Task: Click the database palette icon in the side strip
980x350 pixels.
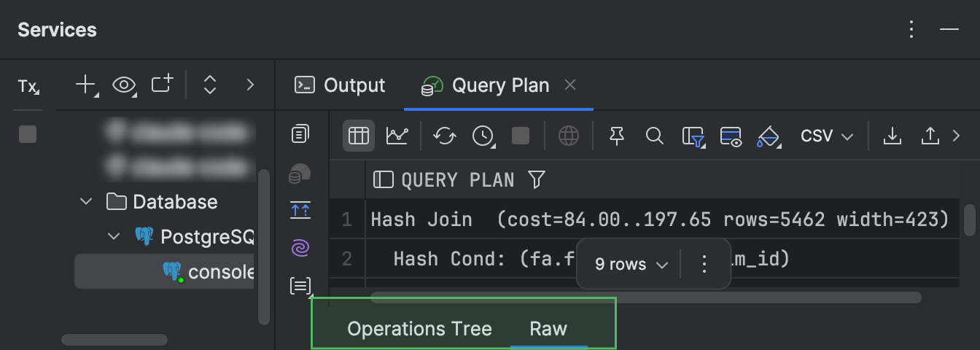Action: coord(300,174)
